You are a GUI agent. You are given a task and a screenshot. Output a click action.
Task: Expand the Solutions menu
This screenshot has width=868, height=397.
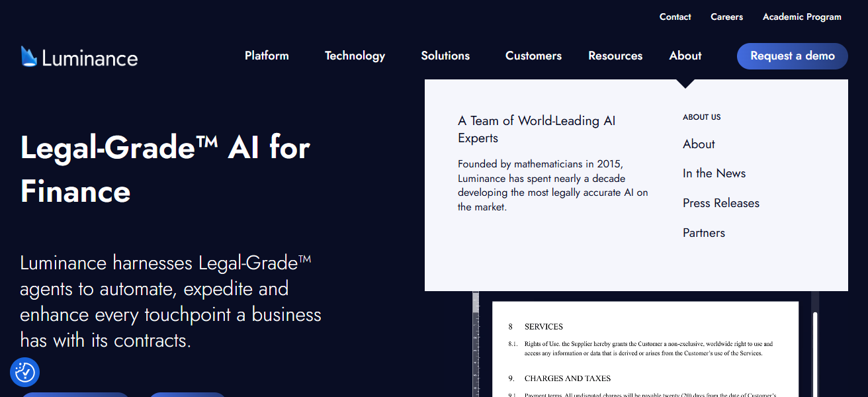[x=445, y=56]
